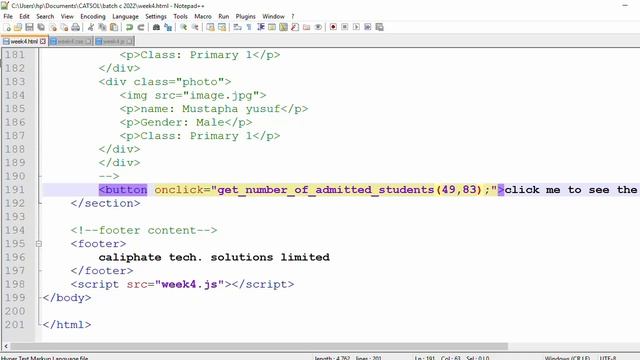Toggle file monitoring eye icon

coord(318,27)
